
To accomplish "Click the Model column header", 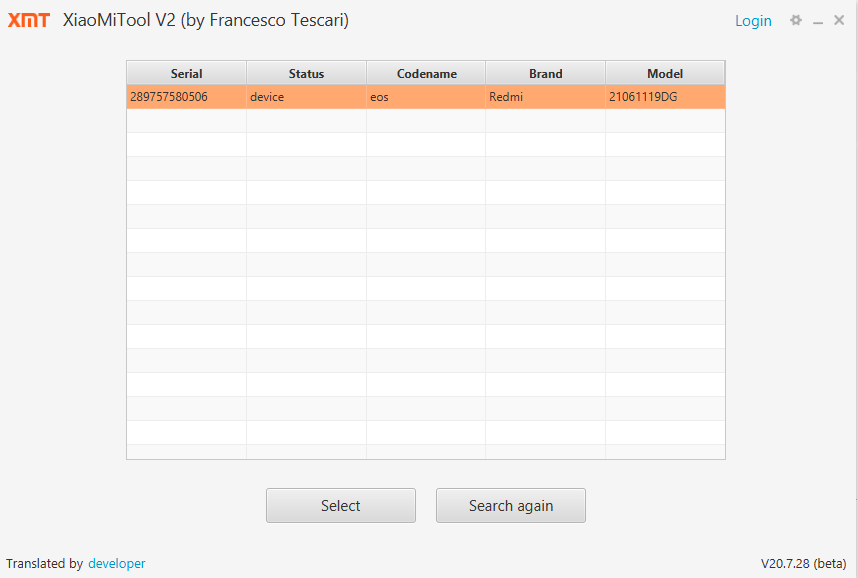I will click(665, 73).
